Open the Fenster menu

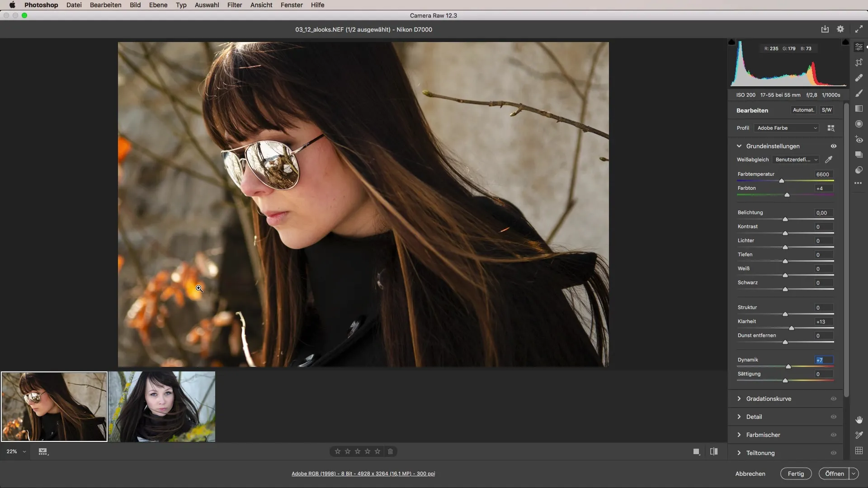(x=292, y=5)
